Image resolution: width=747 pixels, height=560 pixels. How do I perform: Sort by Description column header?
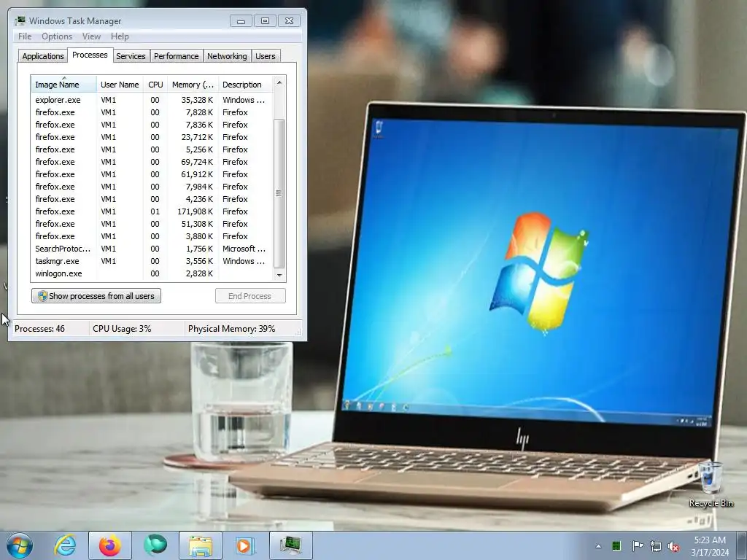coord(245,85)
